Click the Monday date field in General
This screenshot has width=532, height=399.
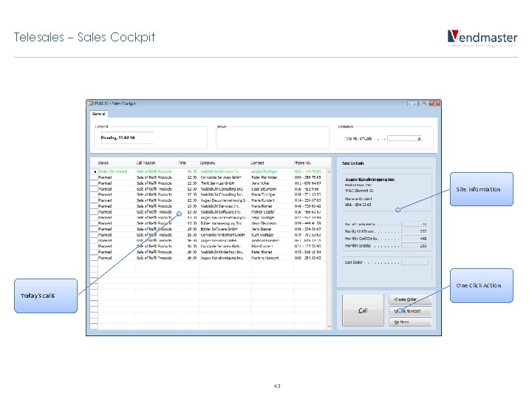click(x=127, y=137)
